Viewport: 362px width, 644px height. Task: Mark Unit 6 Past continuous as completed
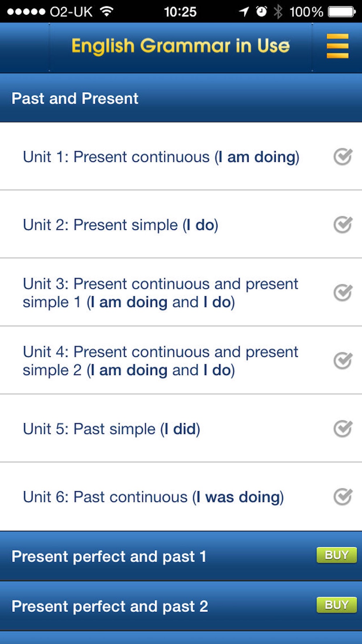343,497
